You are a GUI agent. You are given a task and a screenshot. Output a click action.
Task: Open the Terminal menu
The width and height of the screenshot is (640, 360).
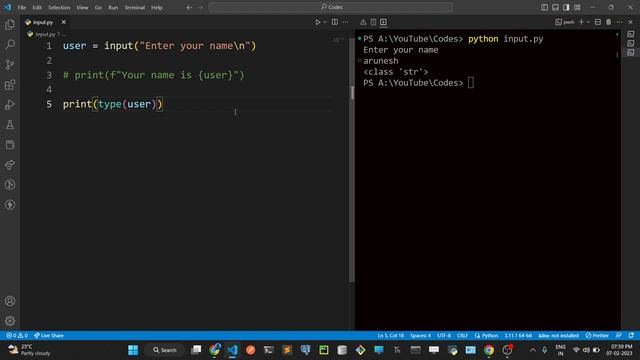(135, 7)
